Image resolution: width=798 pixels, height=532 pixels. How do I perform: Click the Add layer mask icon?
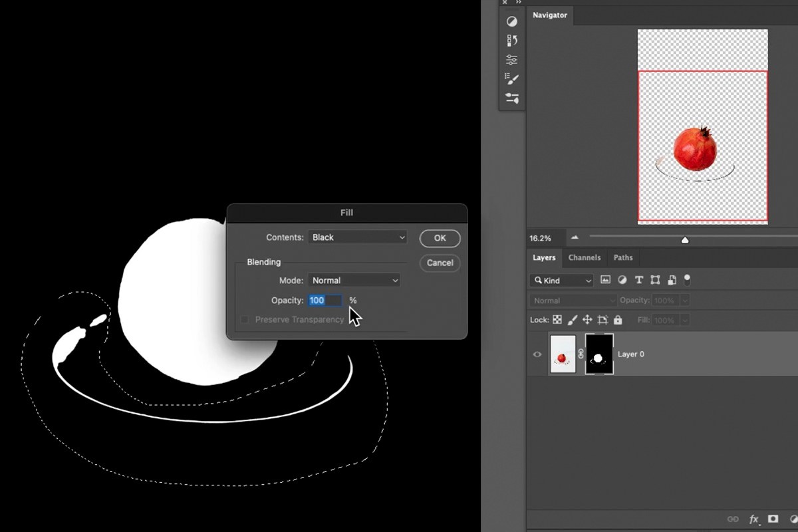[773, 519]
